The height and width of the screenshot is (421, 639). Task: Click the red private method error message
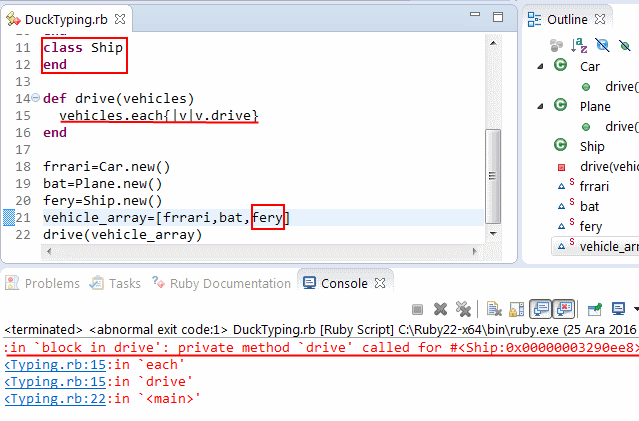[321, 348]
